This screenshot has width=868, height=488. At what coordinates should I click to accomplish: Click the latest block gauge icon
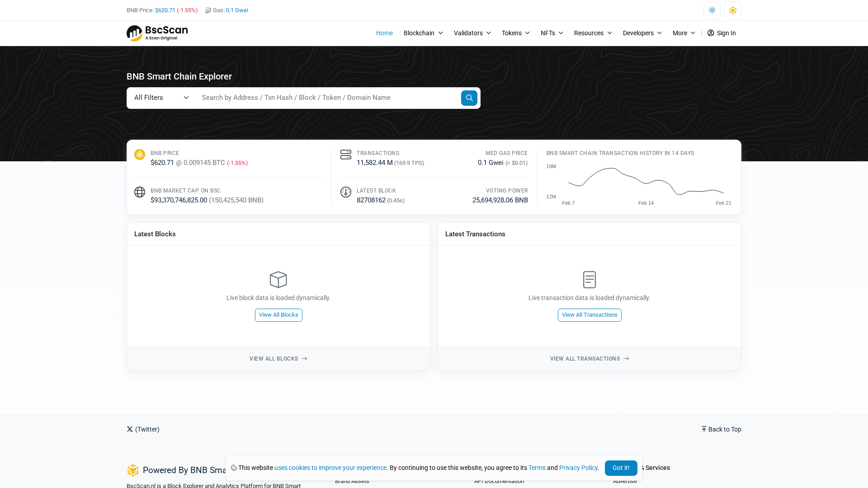pyautogui.click(x=346, y=192)
